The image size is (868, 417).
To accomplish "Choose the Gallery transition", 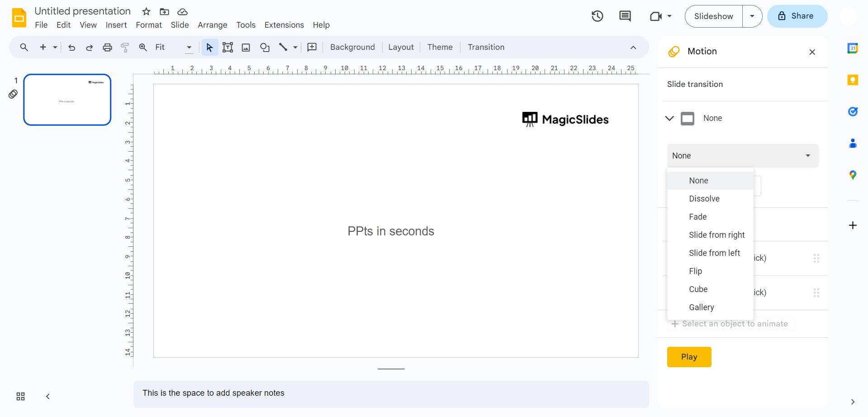I will click(710, 307).
